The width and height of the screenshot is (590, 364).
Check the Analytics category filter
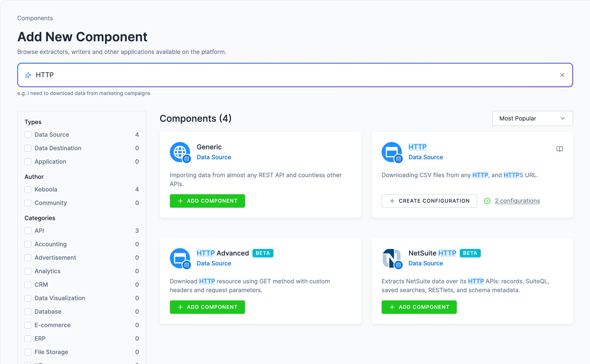[x=28, y=271]
